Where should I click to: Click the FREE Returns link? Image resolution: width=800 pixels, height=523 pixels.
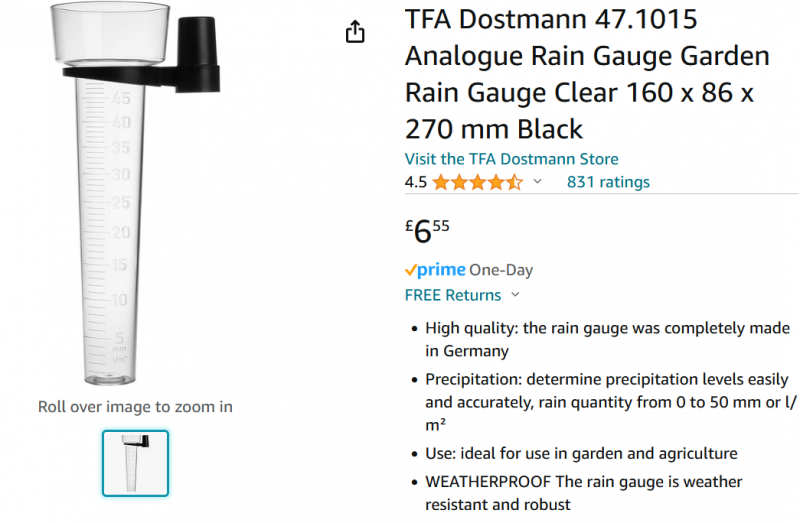click(x=452, y=295)
